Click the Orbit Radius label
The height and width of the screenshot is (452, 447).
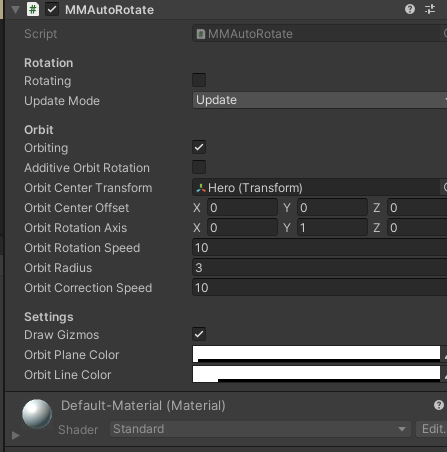(58, 268)
